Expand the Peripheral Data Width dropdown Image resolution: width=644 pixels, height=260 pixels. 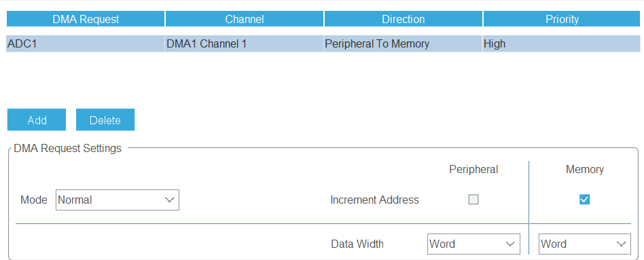(x=473, y=244)
